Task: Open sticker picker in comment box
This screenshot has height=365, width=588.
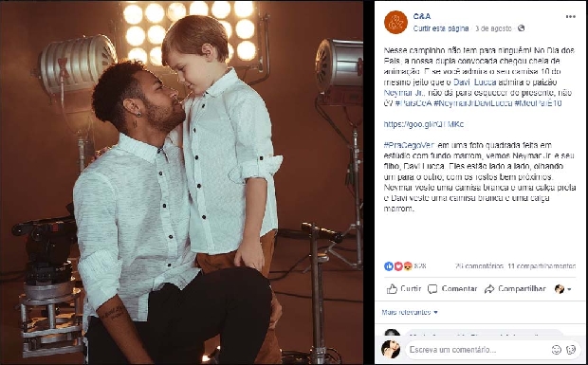Action: [x=571, y=350]
